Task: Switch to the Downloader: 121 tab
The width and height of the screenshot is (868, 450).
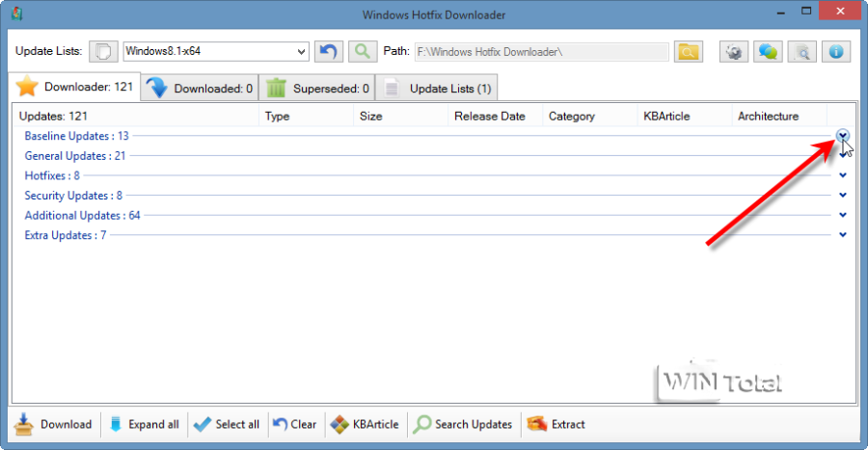Action: coord(74,87)
